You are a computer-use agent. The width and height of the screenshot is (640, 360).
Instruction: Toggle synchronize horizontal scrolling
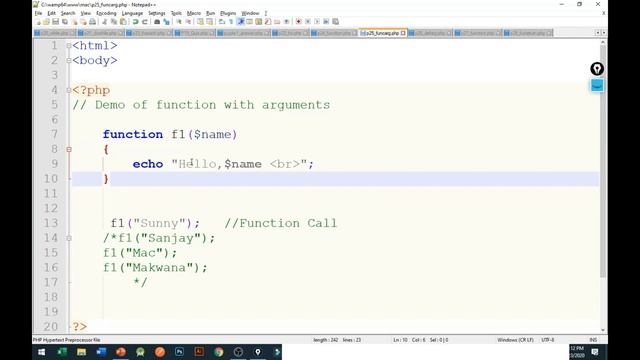[210, 22]
